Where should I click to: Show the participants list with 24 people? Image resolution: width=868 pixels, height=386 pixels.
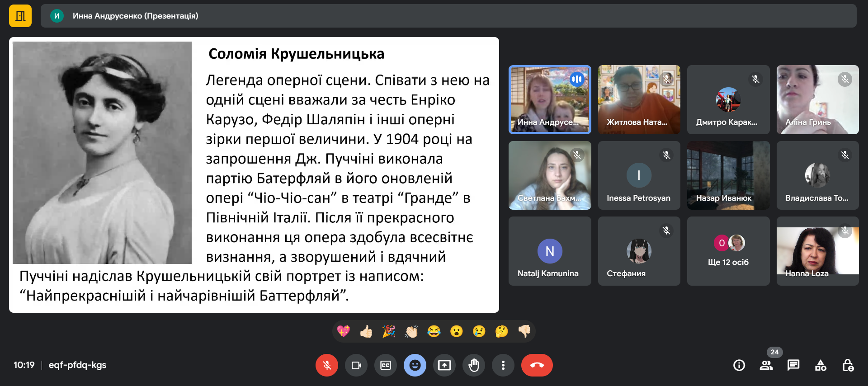pos(766,365)
